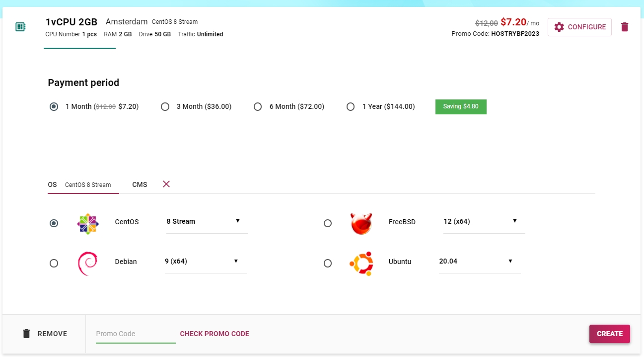Click the gear icon in the Configure button
This screenshot has height=357, width=644.
pyautogui.click(x=559, y=27)
